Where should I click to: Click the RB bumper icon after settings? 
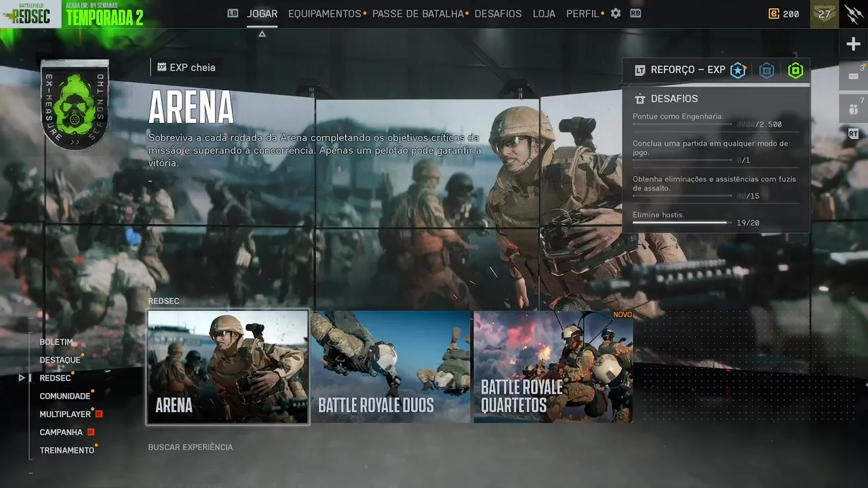pyautogui.click(x=635, y=13)
